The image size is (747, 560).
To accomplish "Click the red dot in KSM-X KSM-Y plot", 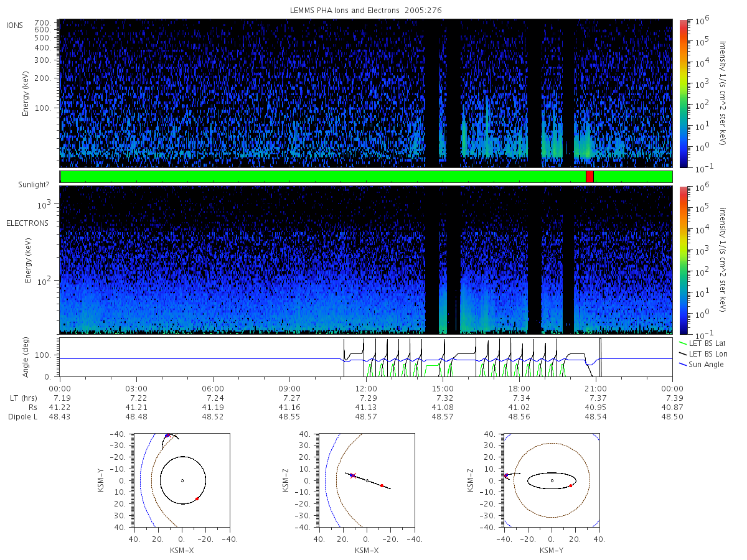I will (197, 498).
